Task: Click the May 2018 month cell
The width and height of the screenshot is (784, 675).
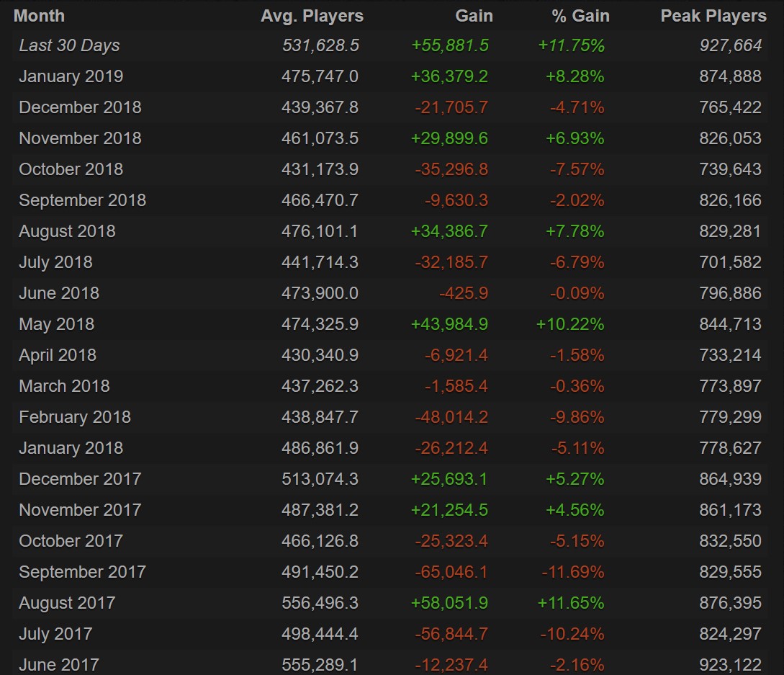Action: pyautogui.click(x=56, y=324)
